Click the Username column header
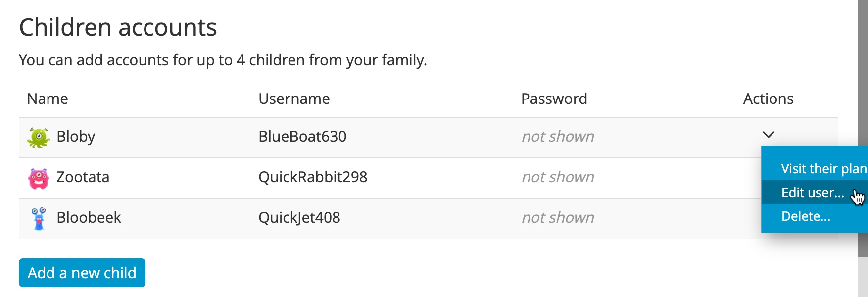This screenshot has width=868, height=297. tap(294, 99)
